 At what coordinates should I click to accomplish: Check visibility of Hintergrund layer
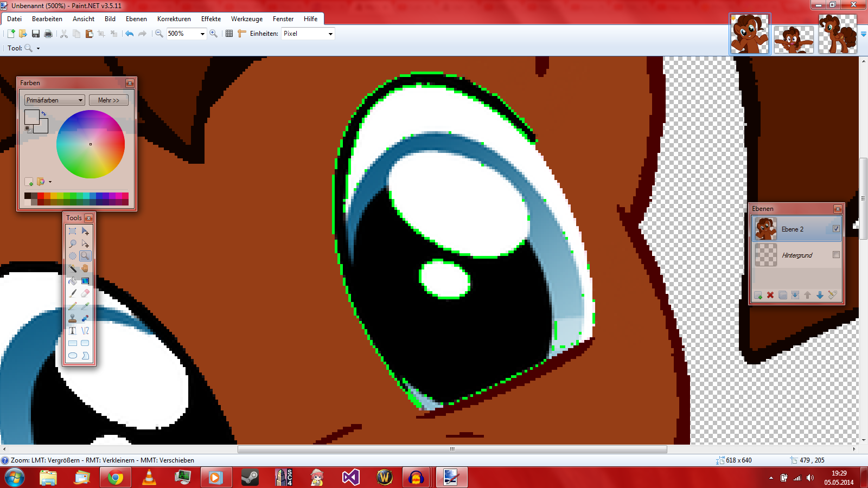pyautogui.click(x=836, y=255)
